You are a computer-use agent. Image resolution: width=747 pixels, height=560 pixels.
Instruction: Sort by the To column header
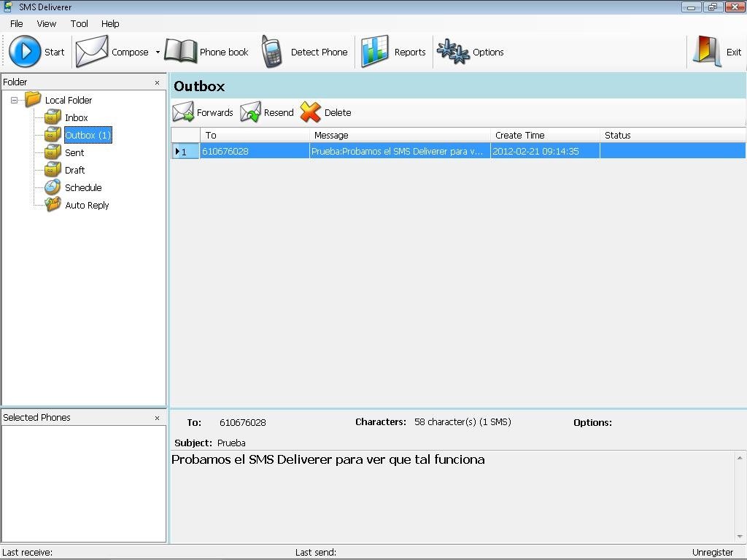click(255, 135)
